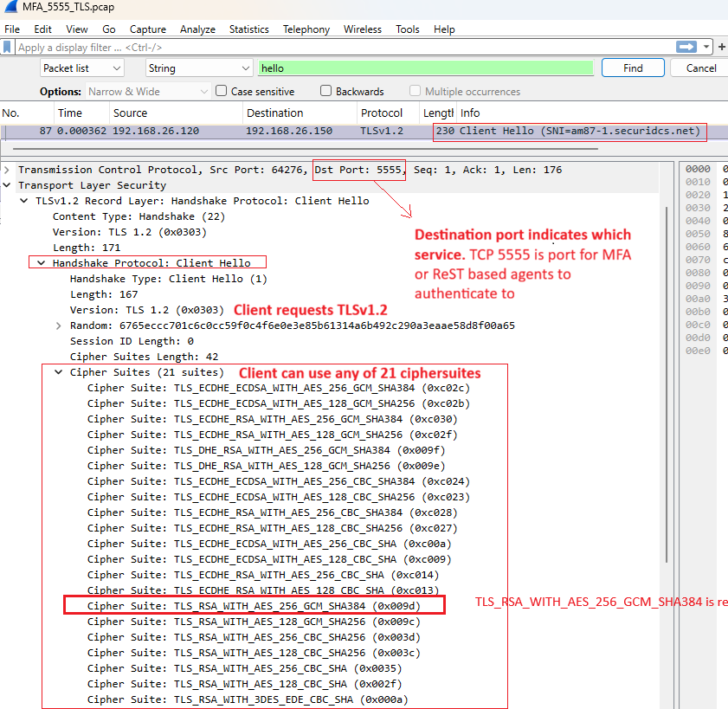Open the String search type dropdown
The height and width of the screenshot is (709, 728).
point(198,67)
